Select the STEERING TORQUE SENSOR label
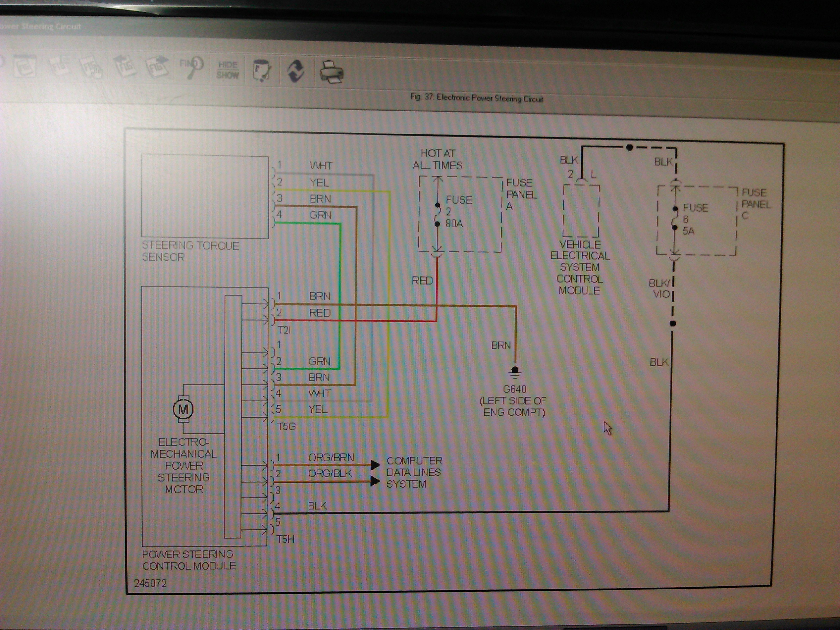The image size is (840, 630). [190, 251]
